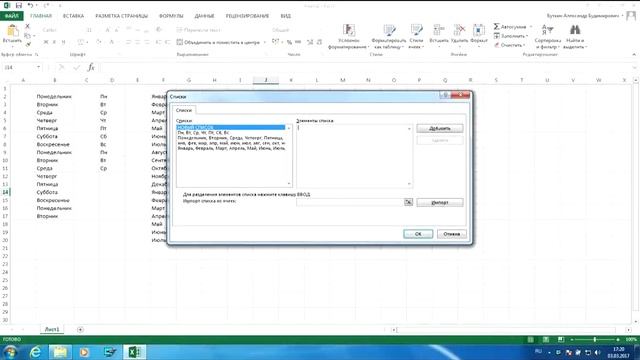640x360 pixels.
Task: Expand the Name Box dropdown arrow
Action: pyautogui.click(x=39, y=67)
